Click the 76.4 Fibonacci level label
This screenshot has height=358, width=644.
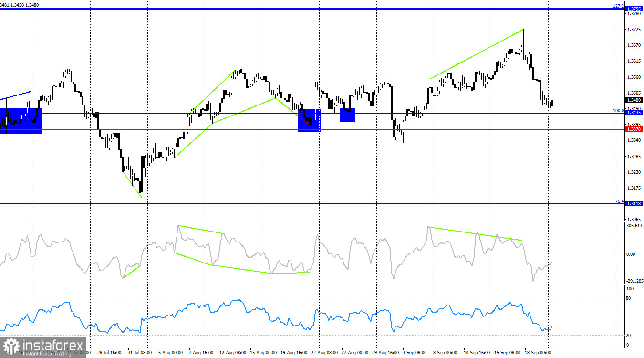[x=620, y=201]
